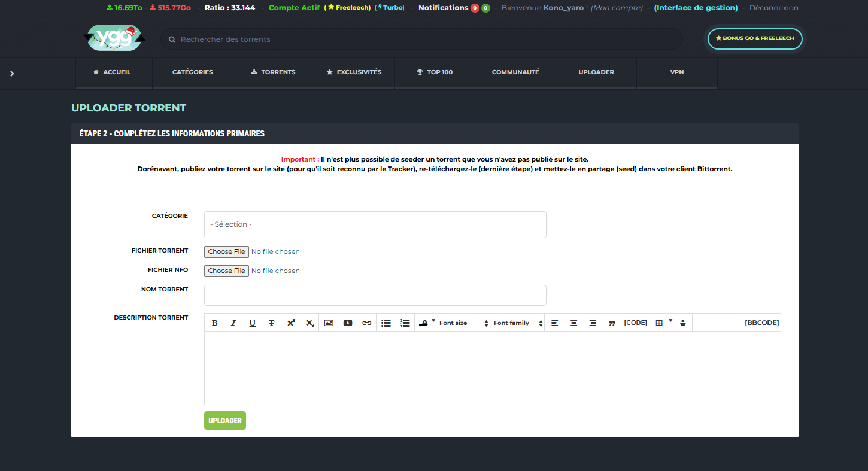Choose a file for Fichier Torrent
The width and height of the screenshot is (868, 471).
coord(226,252)
